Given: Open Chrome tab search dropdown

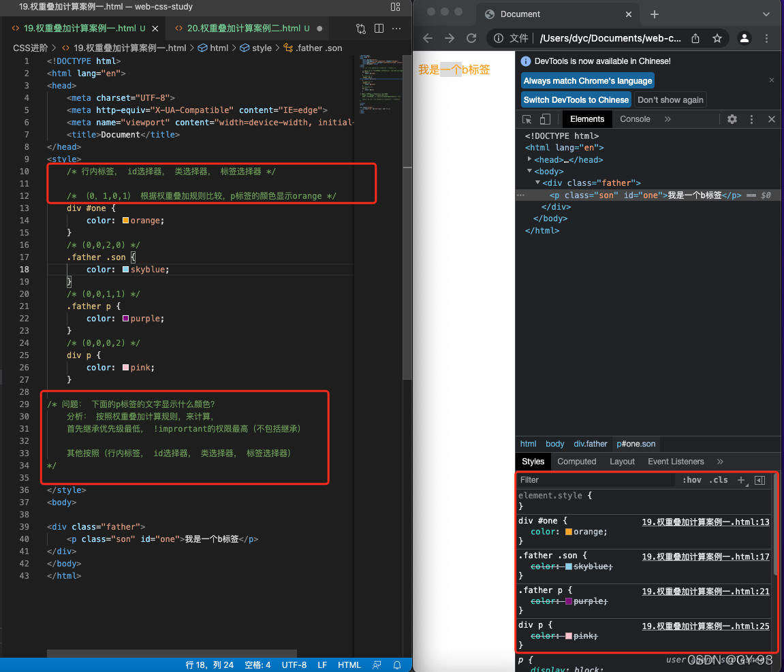Looking at the screenshot, I should (766, 14).
